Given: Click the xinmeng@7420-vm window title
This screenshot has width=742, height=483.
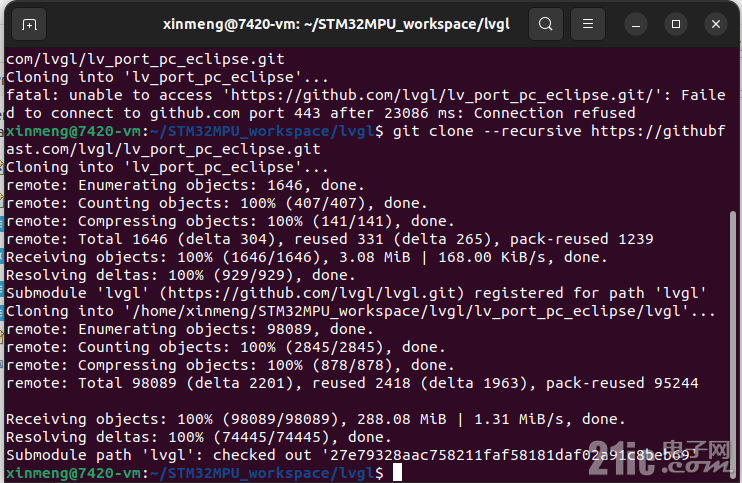Looking at the screenshot, I should click(x=336, y=24).
